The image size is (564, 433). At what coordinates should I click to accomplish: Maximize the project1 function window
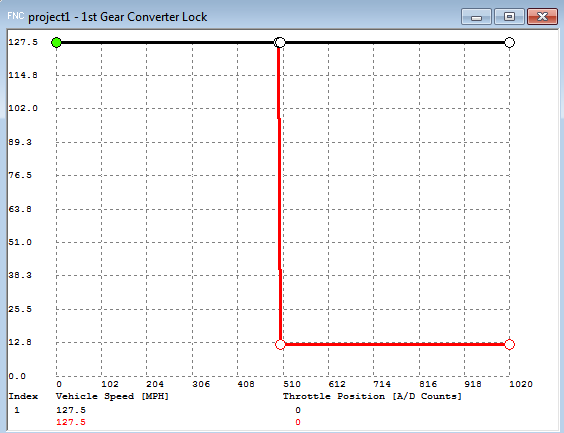click(x=509, y=17)
